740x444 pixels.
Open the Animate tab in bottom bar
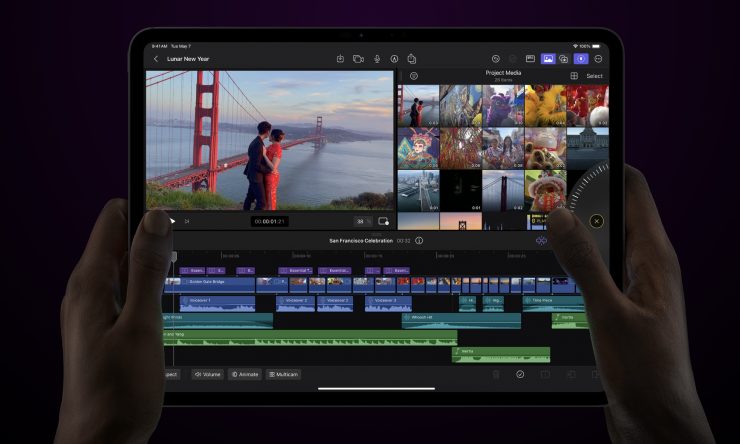coord(245,374)
